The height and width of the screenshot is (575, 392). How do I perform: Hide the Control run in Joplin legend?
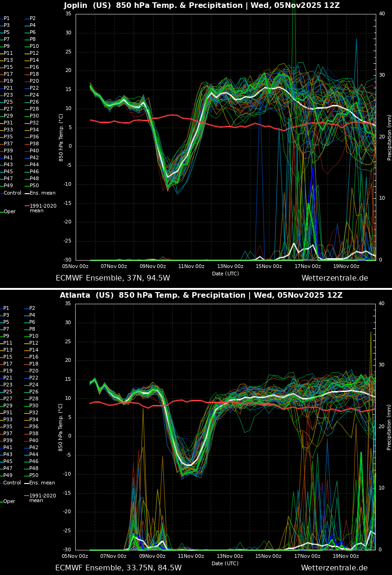12,193
